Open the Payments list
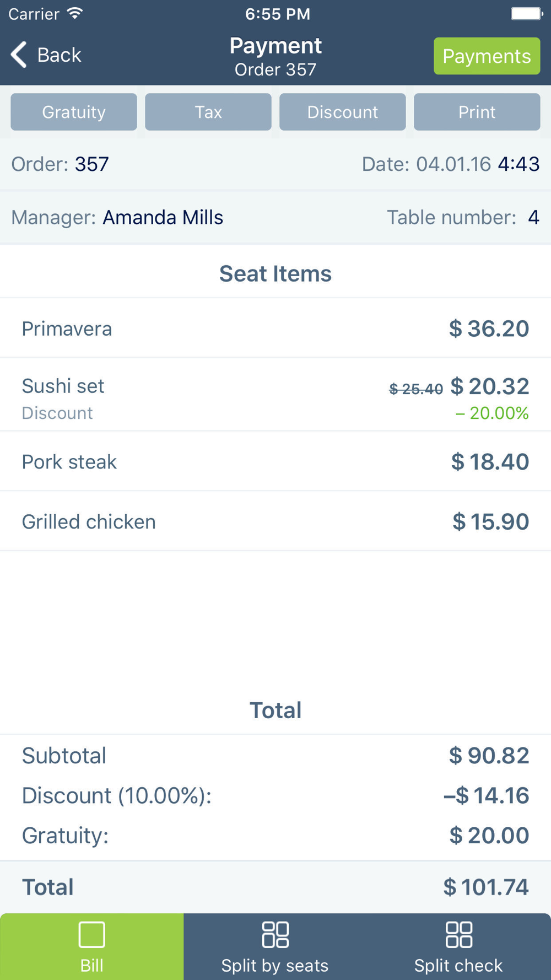This screenshot has height=980, width=551. [x=487, y=56]
